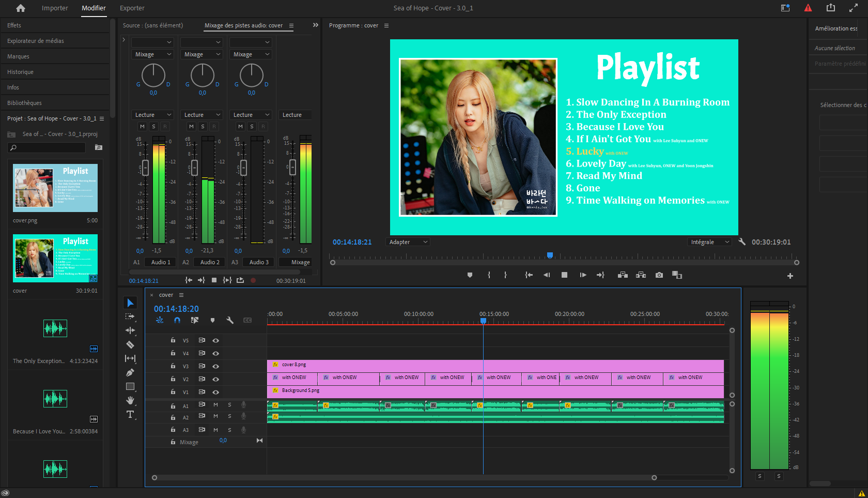This screenshot has height=498, width=868.
Task: Open Intégrale playback resolution dropdown
Action: tap(709, 242)
